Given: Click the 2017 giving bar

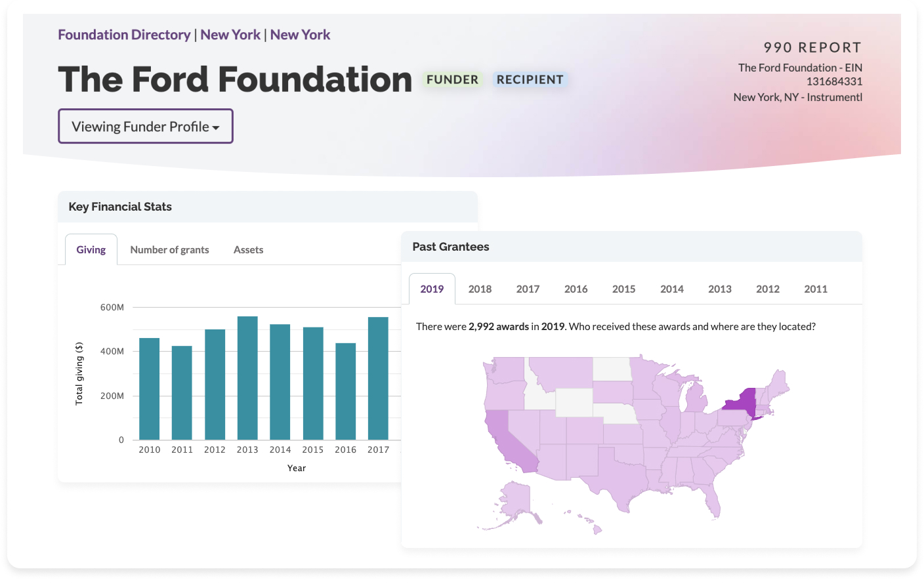Looking at the screenshot, I should click(x=378, y=378).
